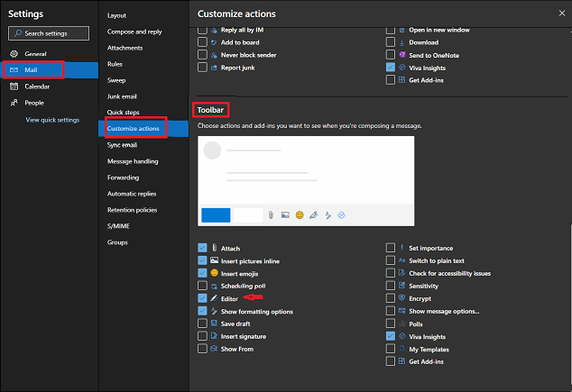Click the Calendar icon in sidebar
Viewport: 572px width, 392px height.
14,87
